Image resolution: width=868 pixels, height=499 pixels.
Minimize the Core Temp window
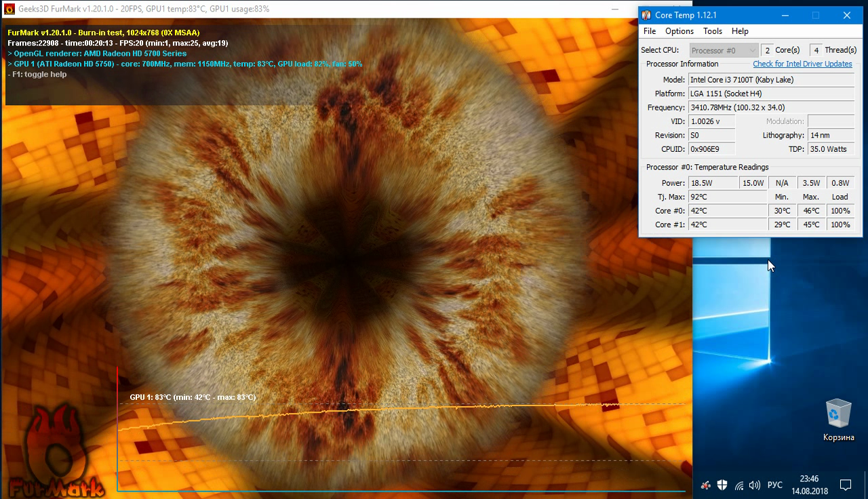coord(785,15)
